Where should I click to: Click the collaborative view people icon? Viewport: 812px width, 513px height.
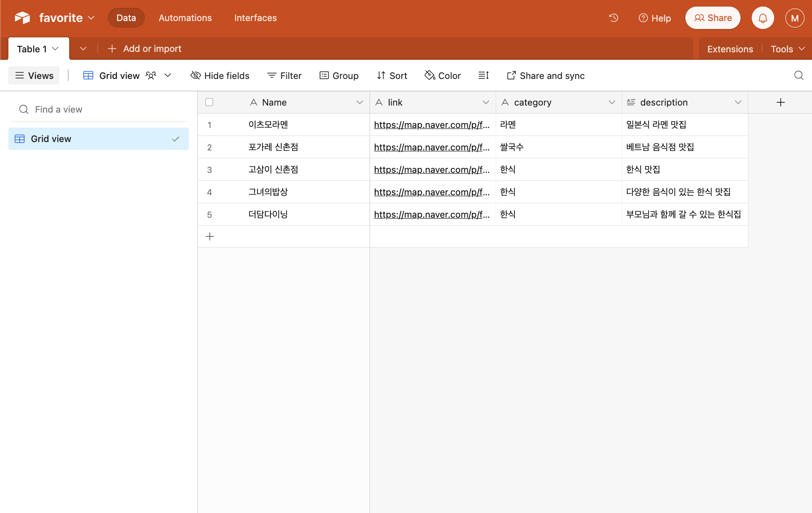[151, 75]
